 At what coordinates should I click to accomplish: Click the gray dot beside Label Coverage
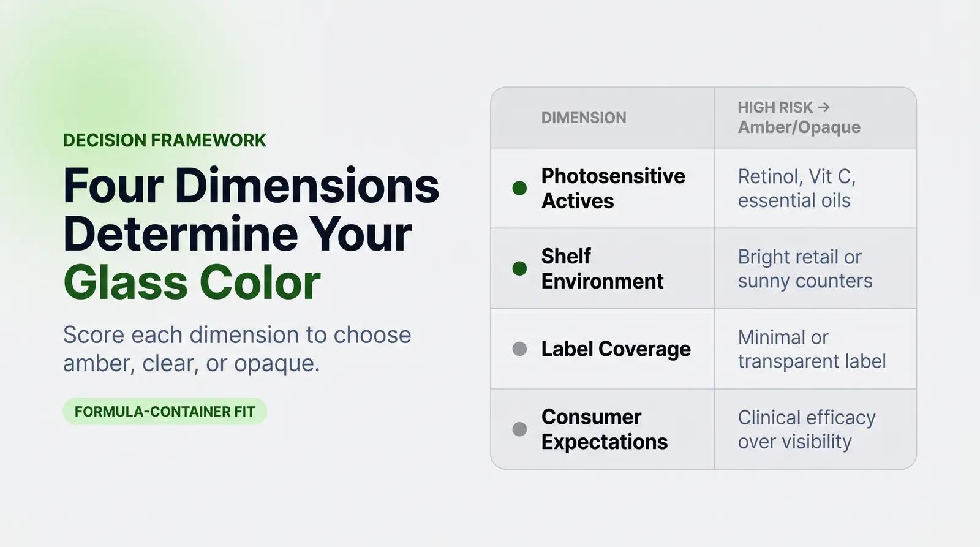(x=519, y=349)
